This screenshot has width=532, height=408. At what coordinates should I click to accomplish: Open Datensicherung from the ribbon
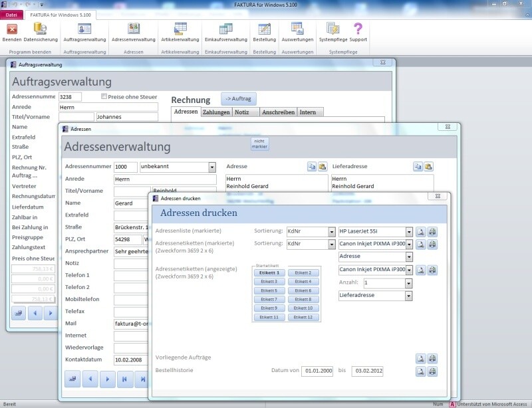(x=40, y=29)
